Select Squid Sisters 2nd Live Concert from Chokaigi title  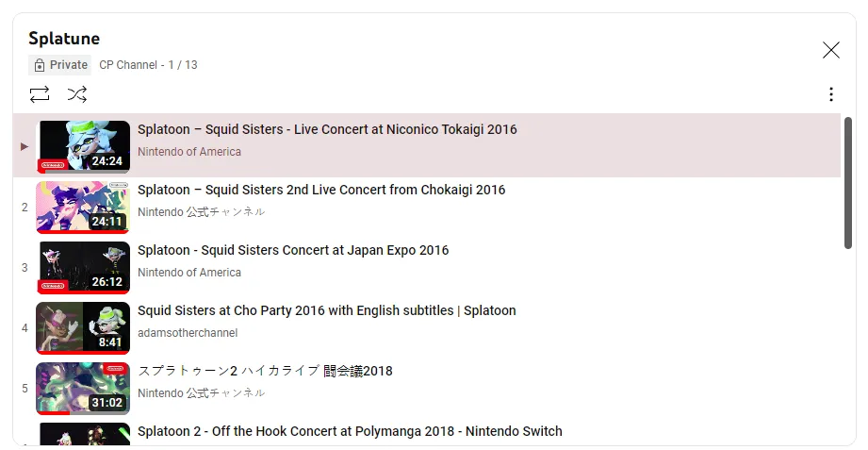coord(321,190)
